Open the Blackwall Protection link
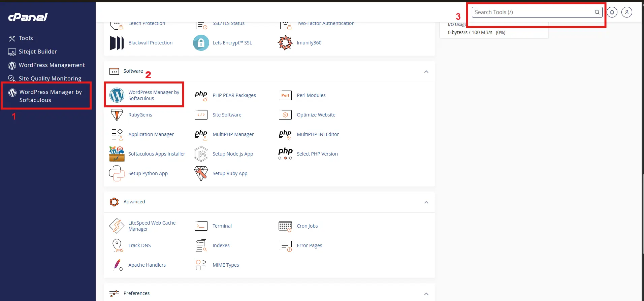 tap(150, 43)
